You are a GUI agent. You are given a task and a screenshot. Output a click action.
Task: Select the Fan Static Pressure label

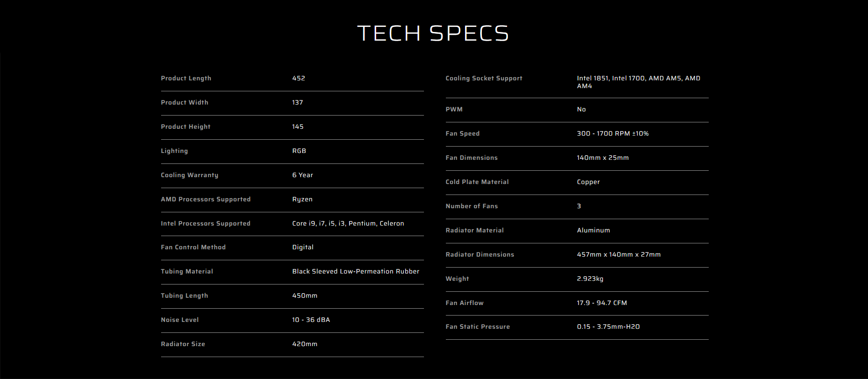pos(477,327)
